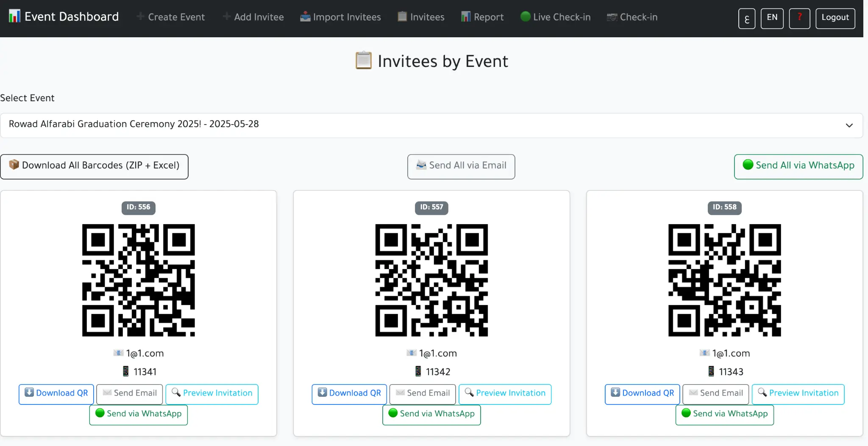
Task: Click the red question mark help icon
Action: tap(799, 18)
